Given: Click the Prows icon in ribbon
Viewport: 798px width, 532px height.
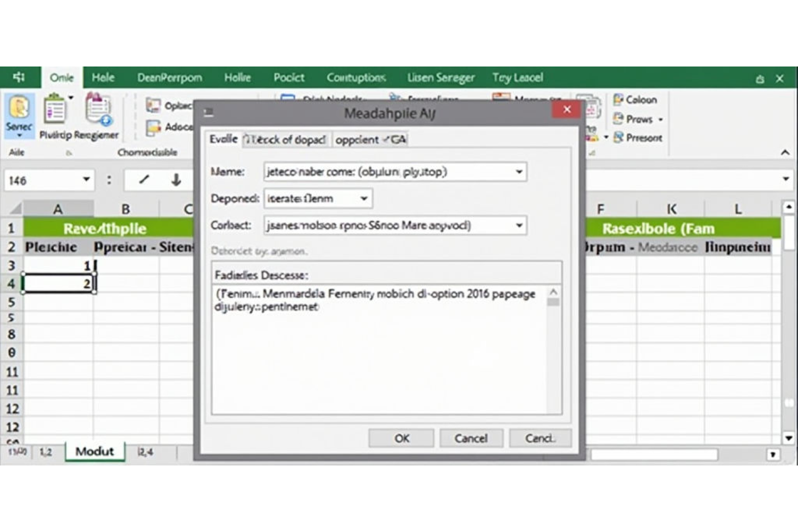Looking at the screenshot, I should click(x=618, y=119).
